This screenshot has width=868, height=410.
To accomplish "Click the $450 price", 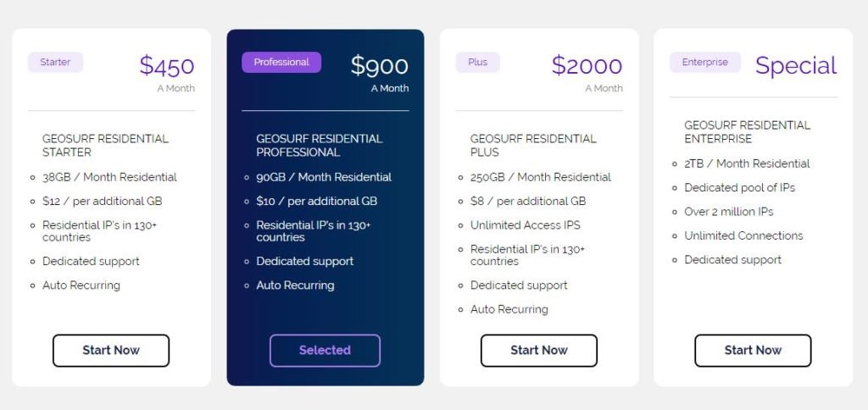I will click(167, 65).
